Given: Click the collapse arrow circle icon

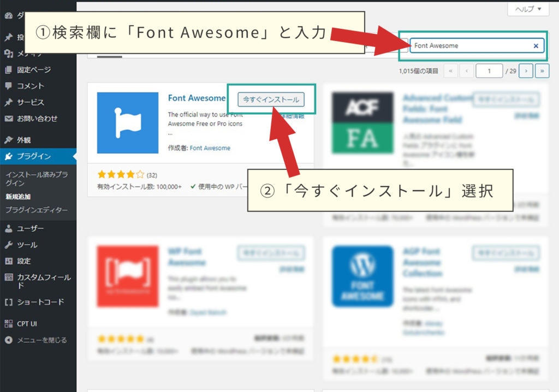Looking at the screenshot, I should pos(9,340).
